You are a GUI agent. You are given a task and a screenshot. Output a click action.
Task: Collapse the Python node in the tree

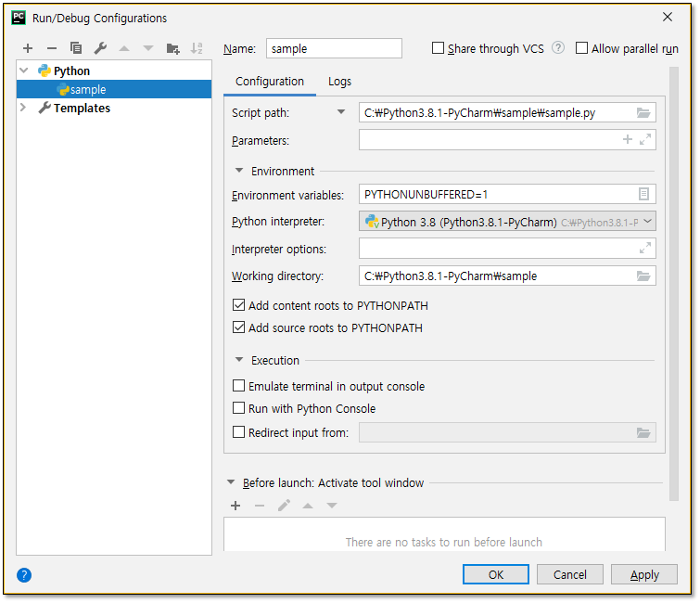click(x=24, y=71)
